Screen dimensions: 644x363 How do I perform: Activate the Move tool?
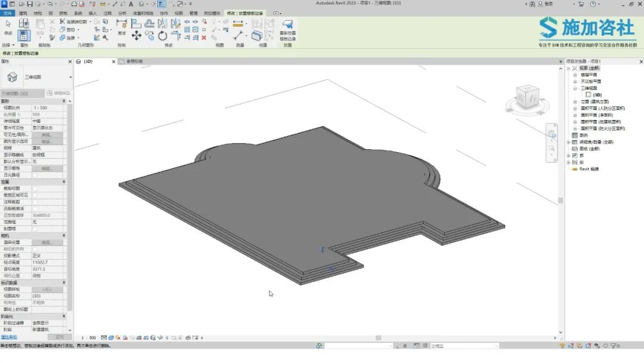(x=137, y=36)
